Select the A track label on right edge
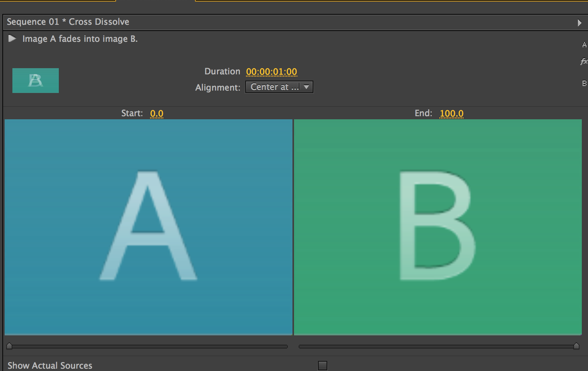 coord(584,45)
